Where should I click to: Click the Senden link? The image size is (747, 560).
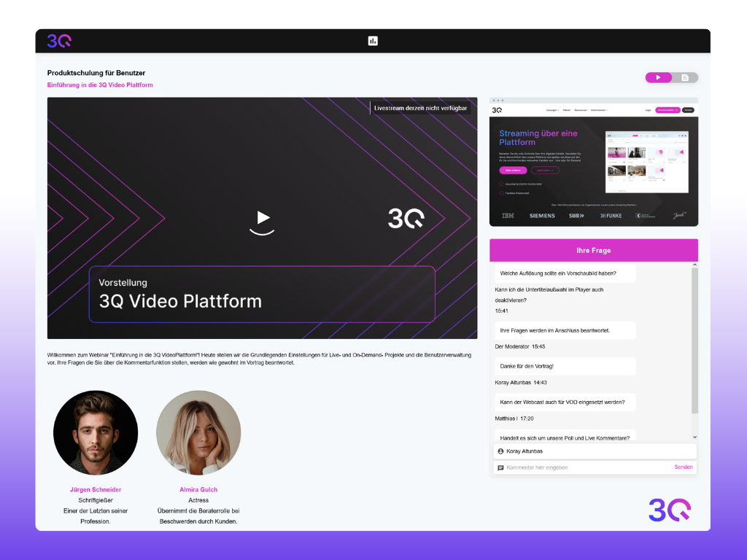click(x=683, y=467)
